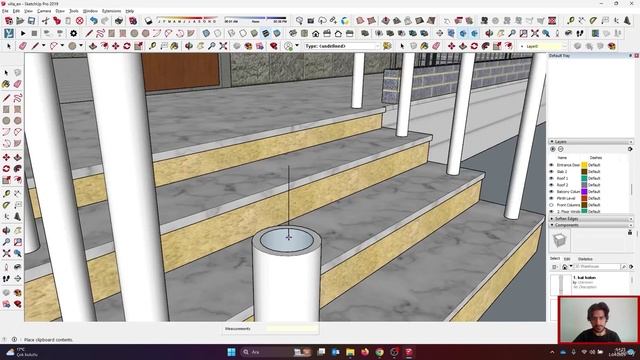Expand the Soften Edges panel
This screenshot has width=640, height=360.
click(552, 219)
